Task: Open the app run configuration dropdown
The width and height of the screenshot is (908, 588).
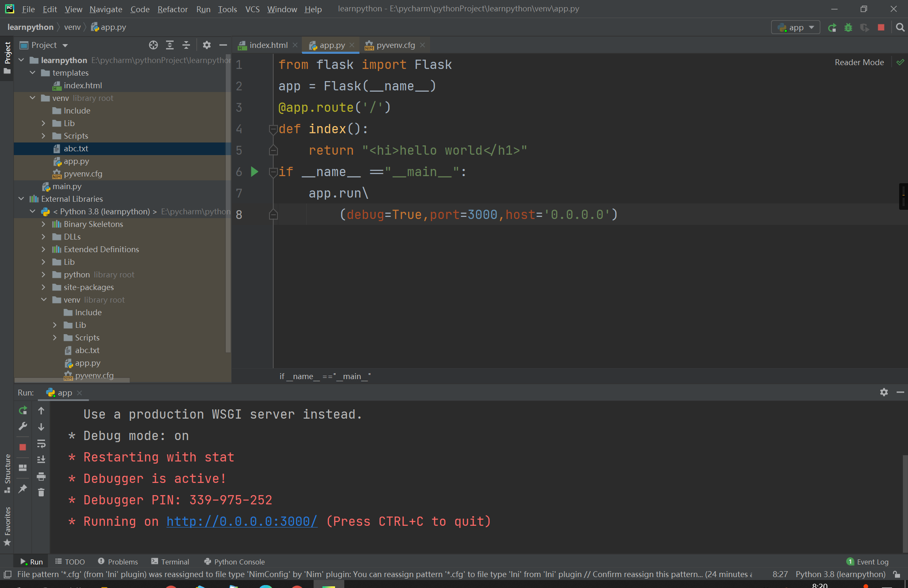Action: [x=796, y=28]
